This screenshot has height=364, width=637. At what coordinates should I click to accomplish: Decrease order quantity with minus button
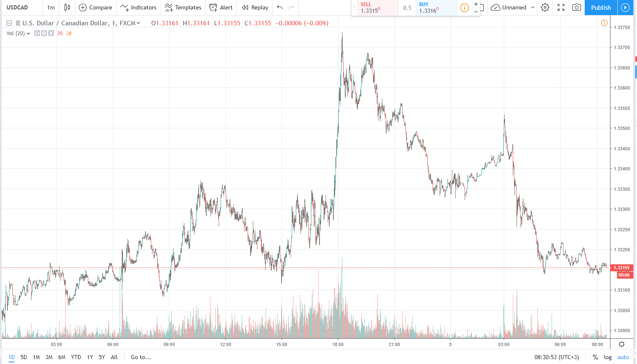476,11
